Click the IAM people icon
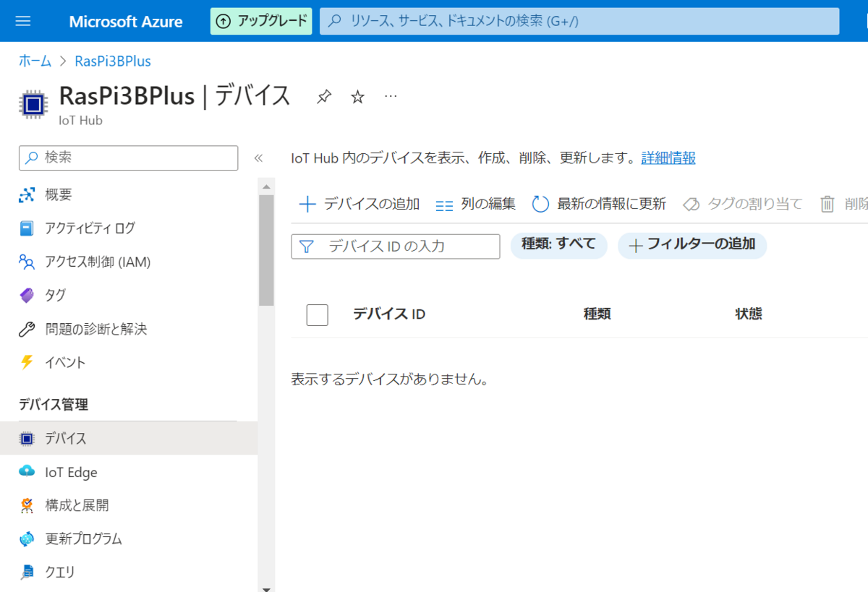 point(27,262)
